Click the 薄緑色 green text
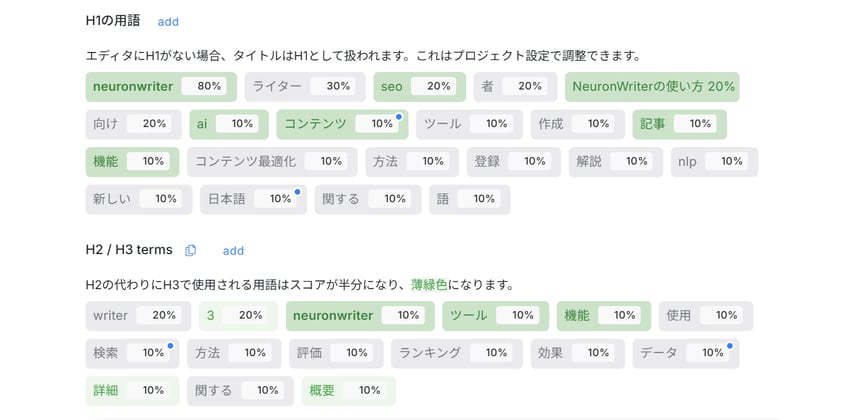The height and width of the screenshot is (420, 844). tap(430, 285)
